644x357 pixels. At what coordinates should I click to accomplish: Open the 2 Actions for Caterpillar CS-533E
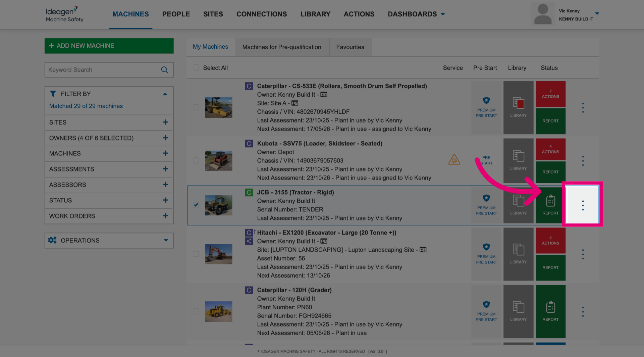(x=550, y=94)
